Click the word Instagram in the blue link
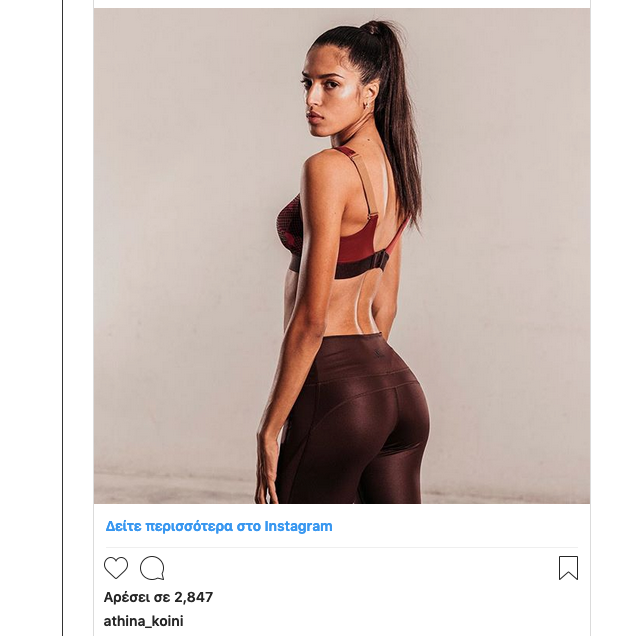 tap(299, 526)
